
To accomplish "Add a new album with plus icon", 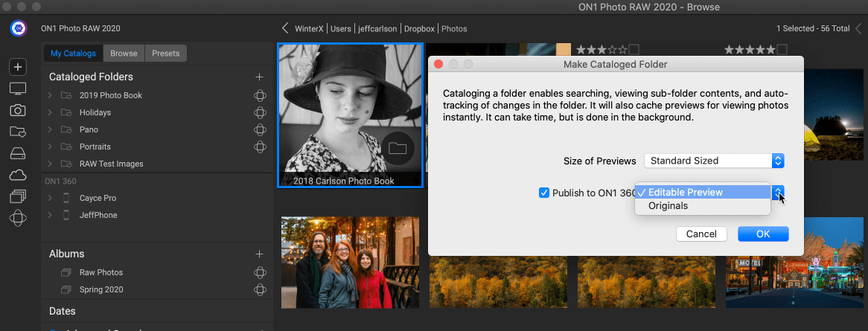I will click(259, 254).
